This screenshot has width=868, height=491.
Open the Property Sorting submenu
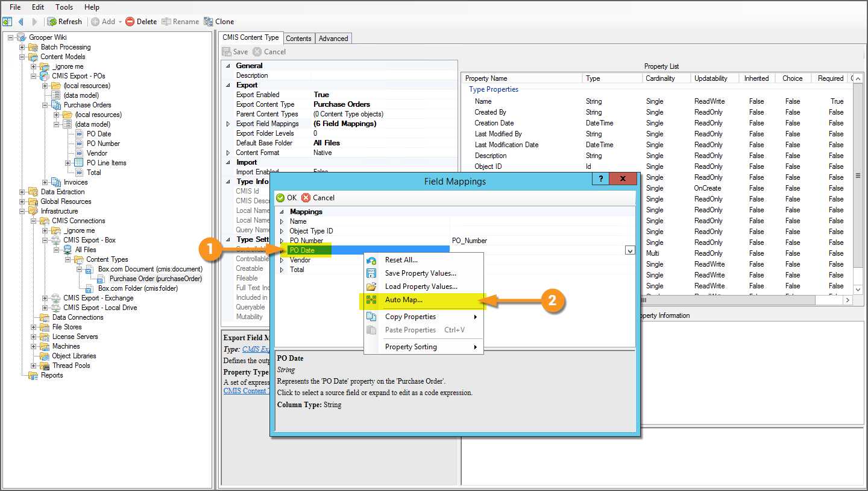(424, 347)
